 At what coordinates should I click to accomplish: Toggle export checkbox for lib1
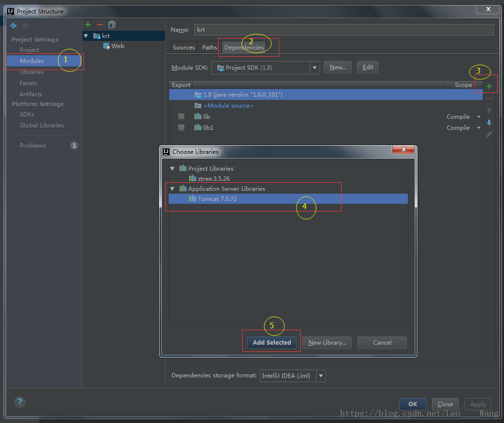pos(181,127)
